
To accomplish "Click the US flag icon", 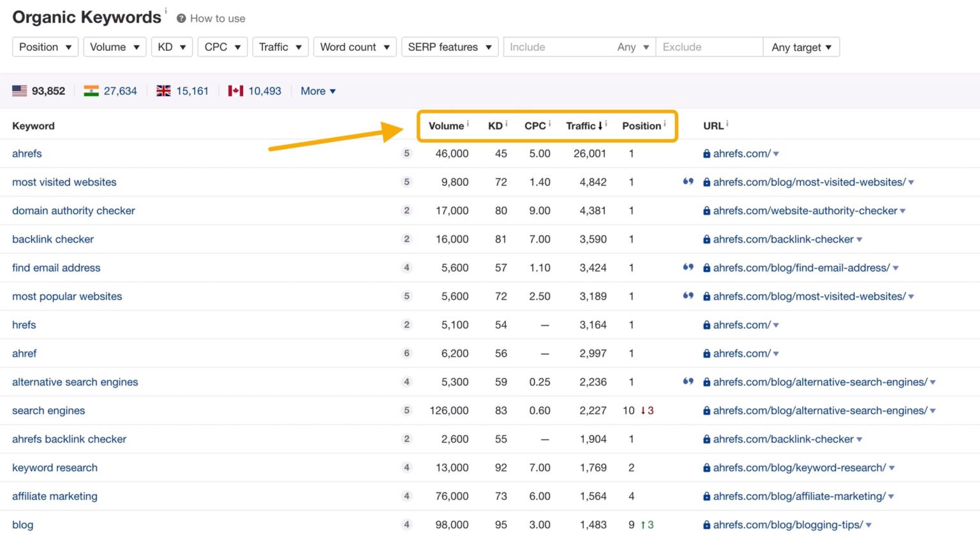I will point(19,91).
